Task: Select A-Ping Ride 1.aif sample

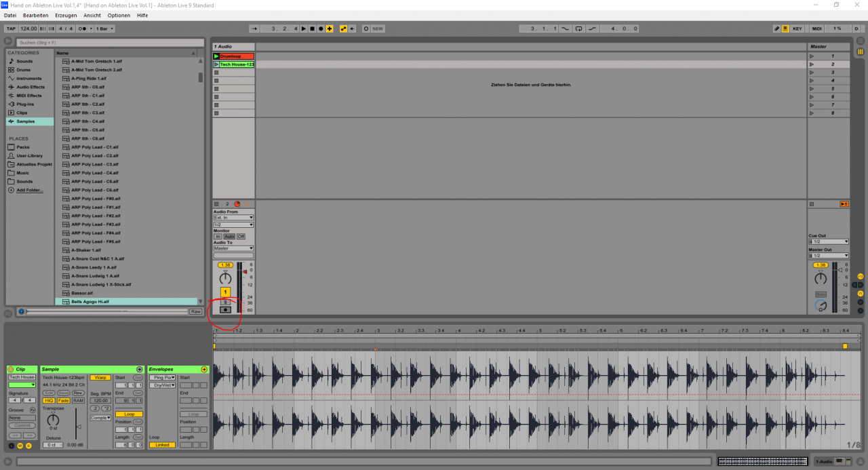Action: pos(89,79)
